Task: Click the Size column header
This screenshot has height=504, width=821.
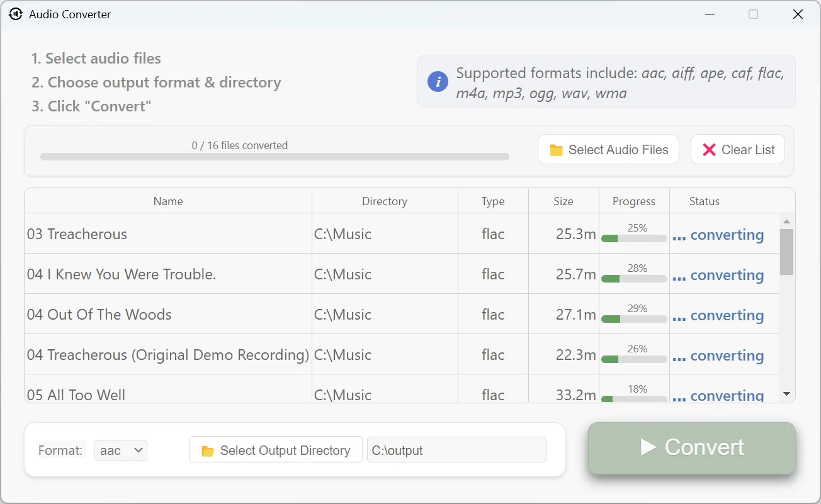Action: pyautogui.click(x=563, y=201)
